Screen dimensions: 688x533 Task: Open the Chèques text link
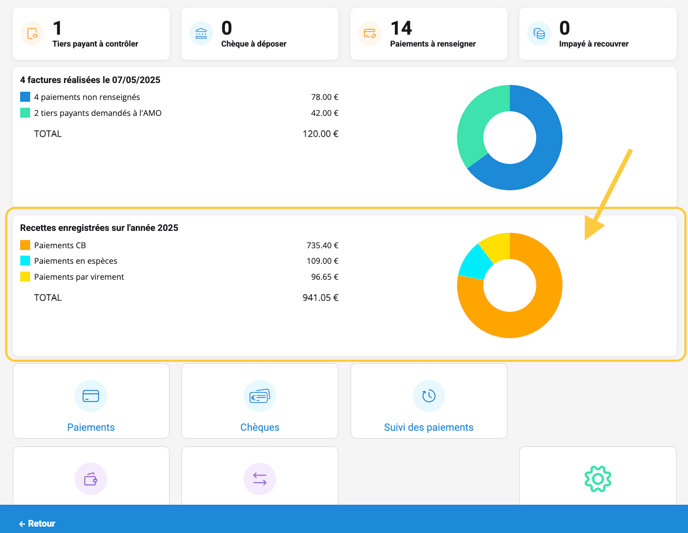tap(260, 427)
